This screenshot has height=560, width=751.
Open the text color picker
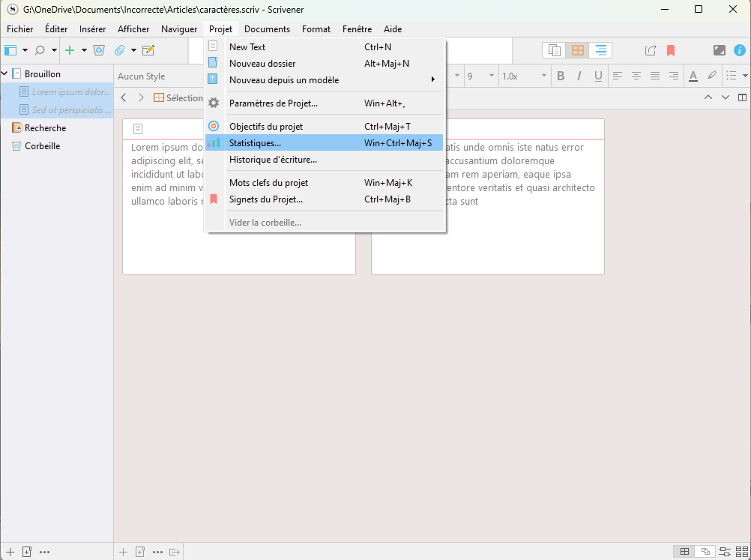tap(693, 76)
